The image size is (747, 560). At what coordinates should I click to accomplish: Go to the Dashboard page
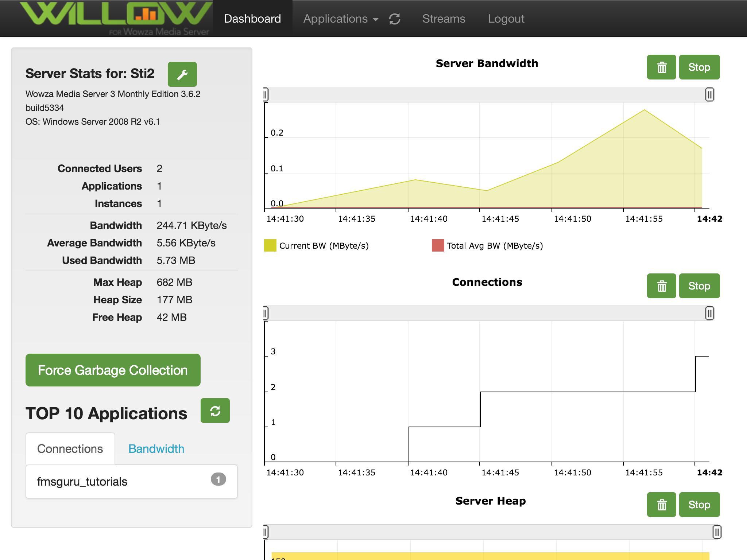coord(252,19)
